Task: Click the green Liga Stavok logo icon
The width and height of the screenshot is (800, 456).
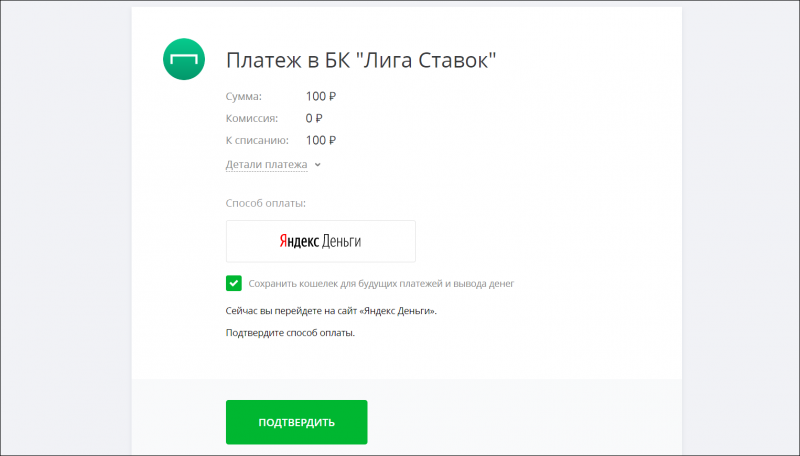Action: [x=184, y=59]
